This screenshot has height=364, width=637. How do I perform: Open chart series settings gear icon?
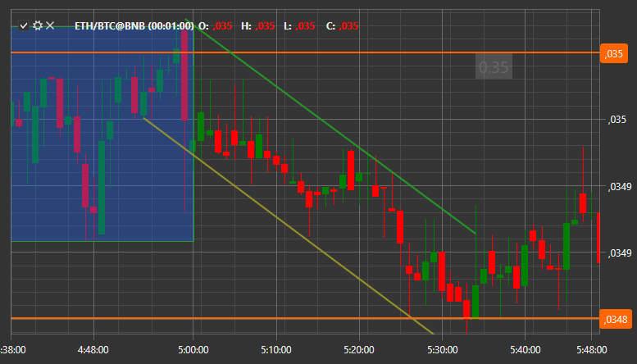38,25
